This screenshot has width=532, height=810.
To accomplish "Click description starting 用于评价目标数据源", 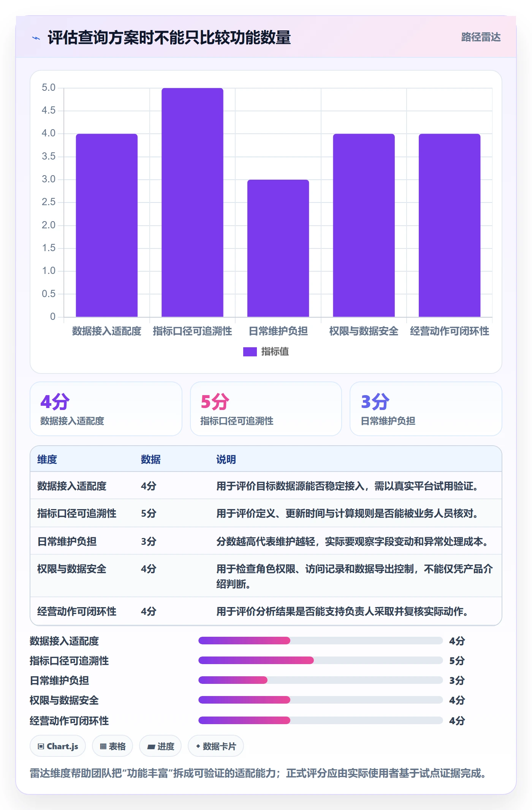I will (x=348, y=486).
